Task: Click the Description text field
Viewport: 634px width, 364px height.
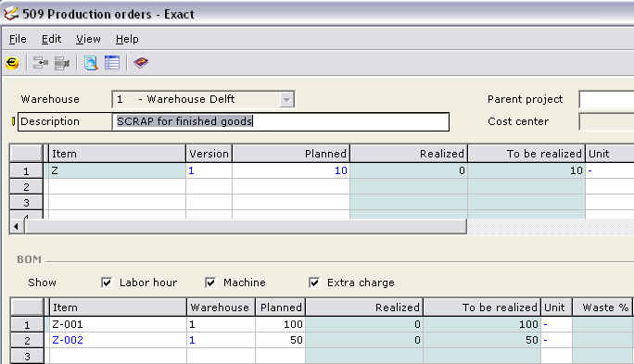Action: (x=281, y=121)
